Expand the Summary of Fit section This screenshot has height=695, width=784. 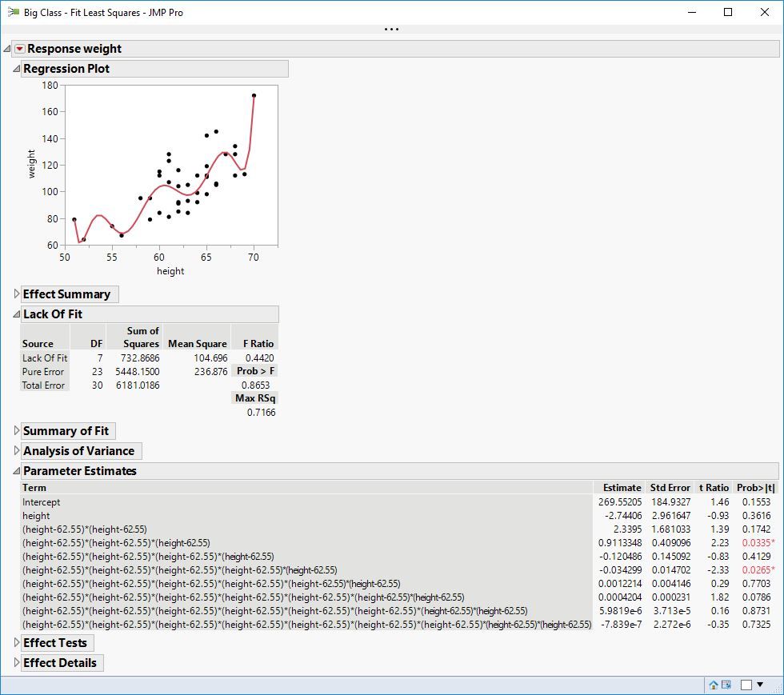pyautogui.click(x=17, y=431)
